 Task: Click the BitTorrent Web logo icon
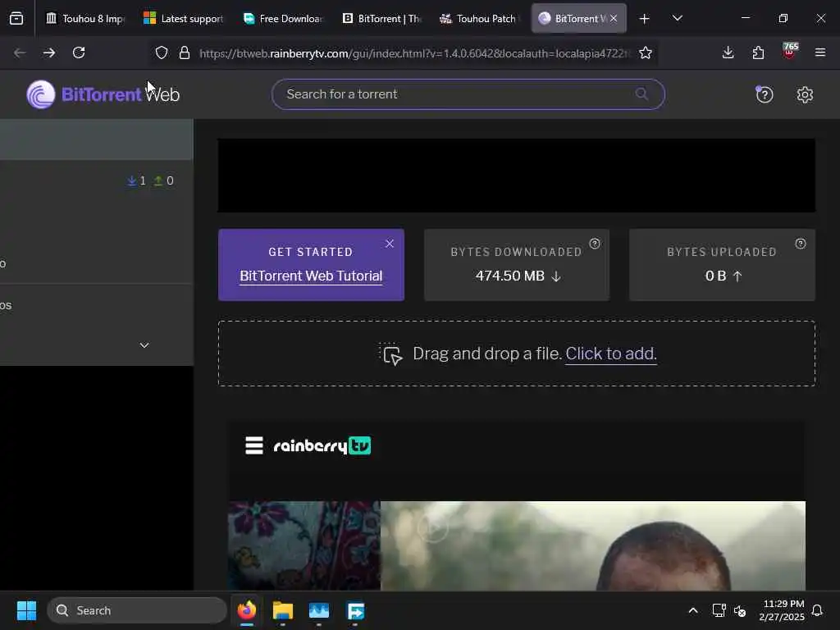pyautogui.click(x=41, y=94)
